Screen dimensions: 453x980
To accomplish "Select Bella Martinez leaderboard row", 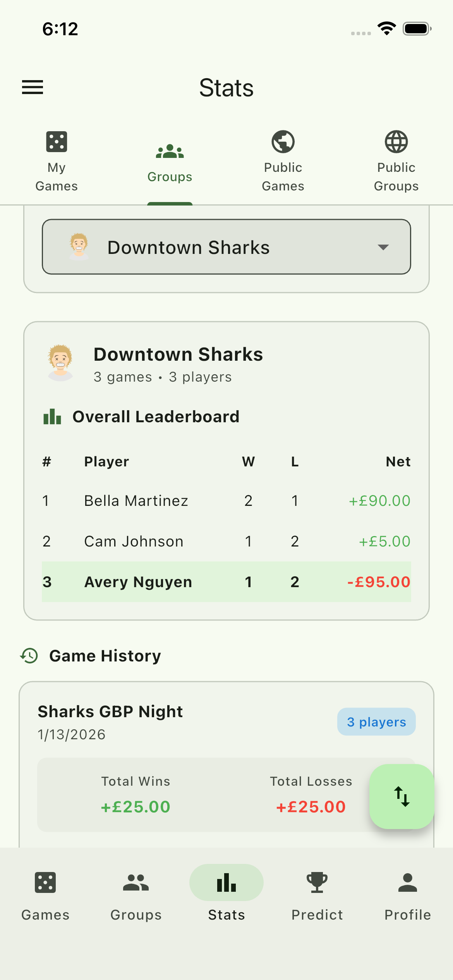I will [226, 501].
